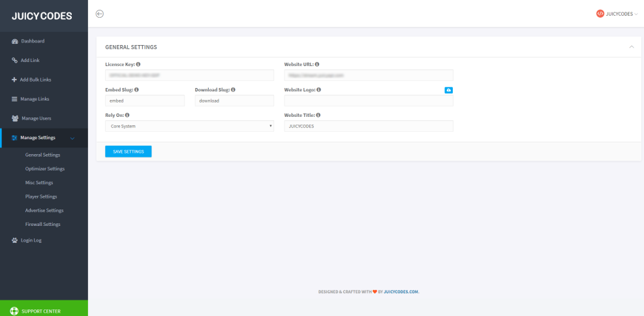Click the Website Logo upload icon

[x=448, y=89]
